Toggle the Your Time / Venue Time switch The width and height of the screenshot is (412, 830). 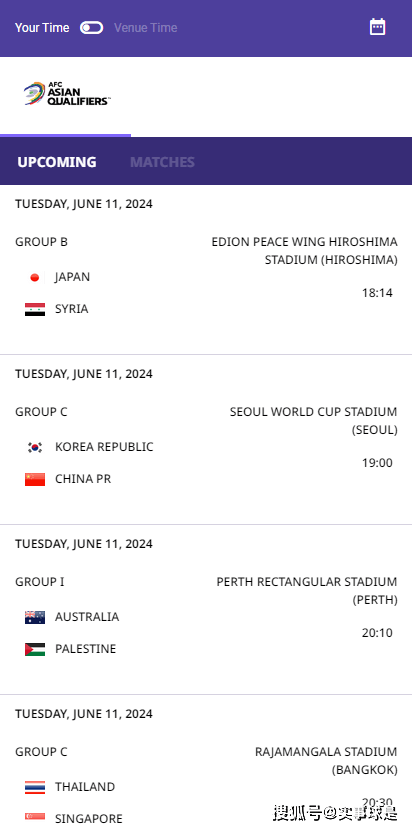coord(92,28)
